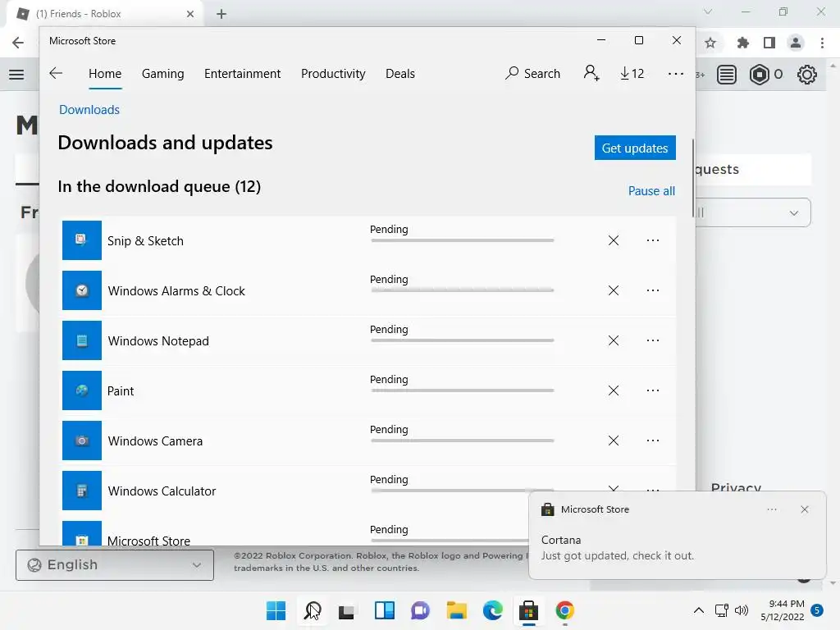This screenshot has width=840, height=630.
Task: Click the Windows Notepad progress bar
Action: [x=463, y=340]
